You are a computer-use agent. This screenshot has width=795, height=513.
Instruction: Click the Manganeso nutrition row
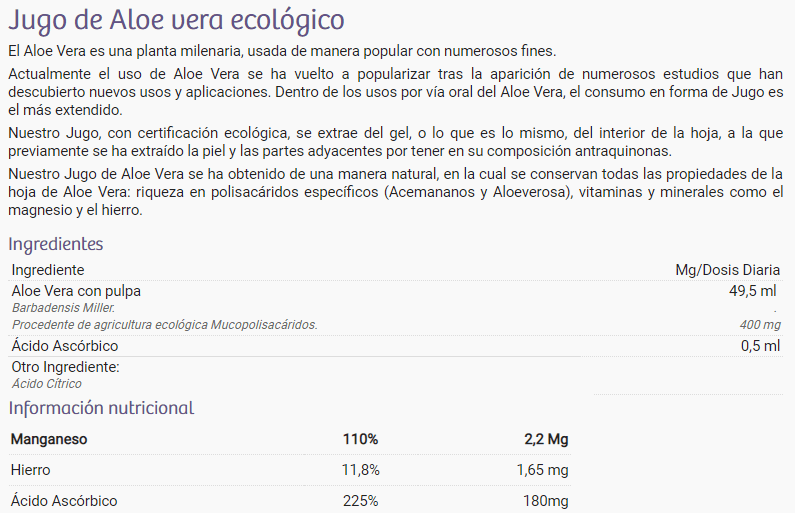[x=290, y=439]
